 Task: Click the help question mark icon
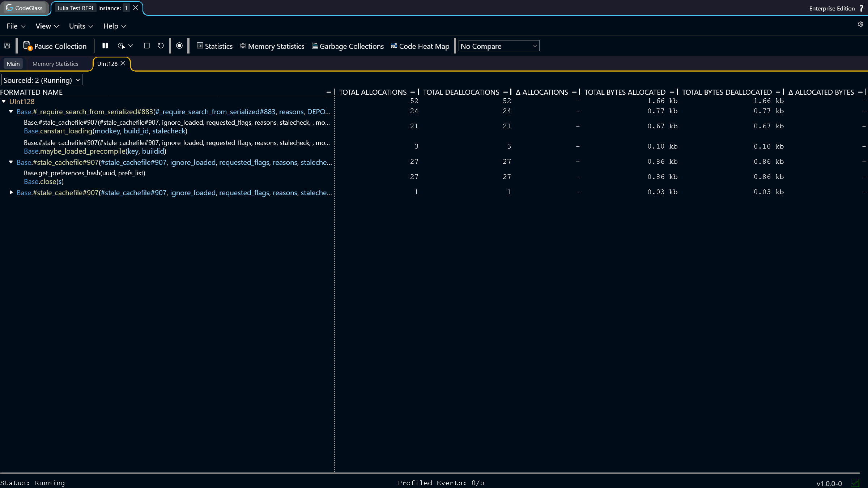tap(861, 8)
